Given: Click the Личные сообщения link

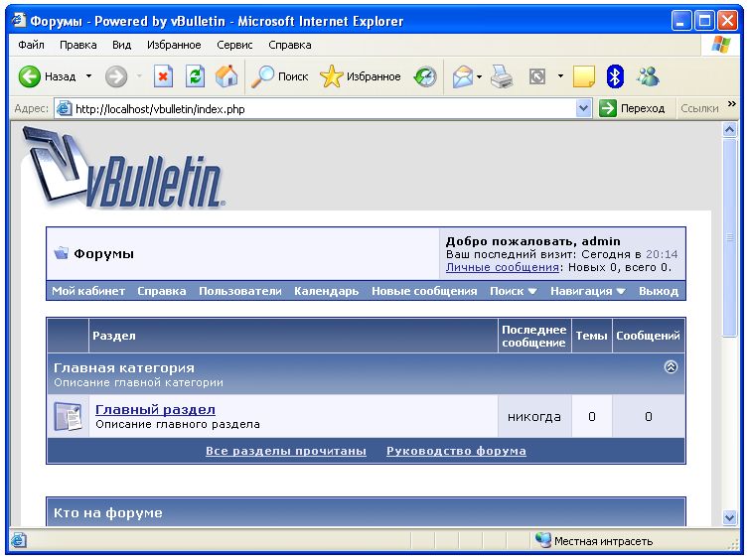Looking at the screenshot, I should point(502,267).
